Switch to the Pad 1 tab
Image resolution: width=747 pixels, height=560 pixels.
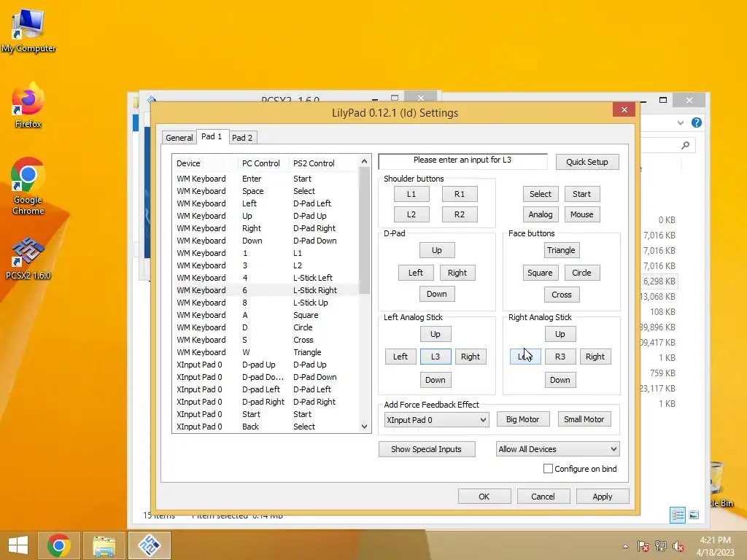(212, 136)
